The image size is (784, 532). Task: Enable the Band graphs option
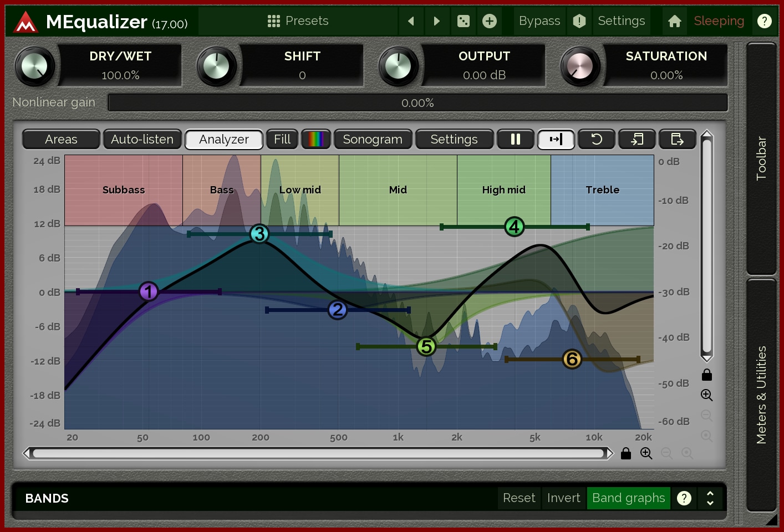coord(628,498)
